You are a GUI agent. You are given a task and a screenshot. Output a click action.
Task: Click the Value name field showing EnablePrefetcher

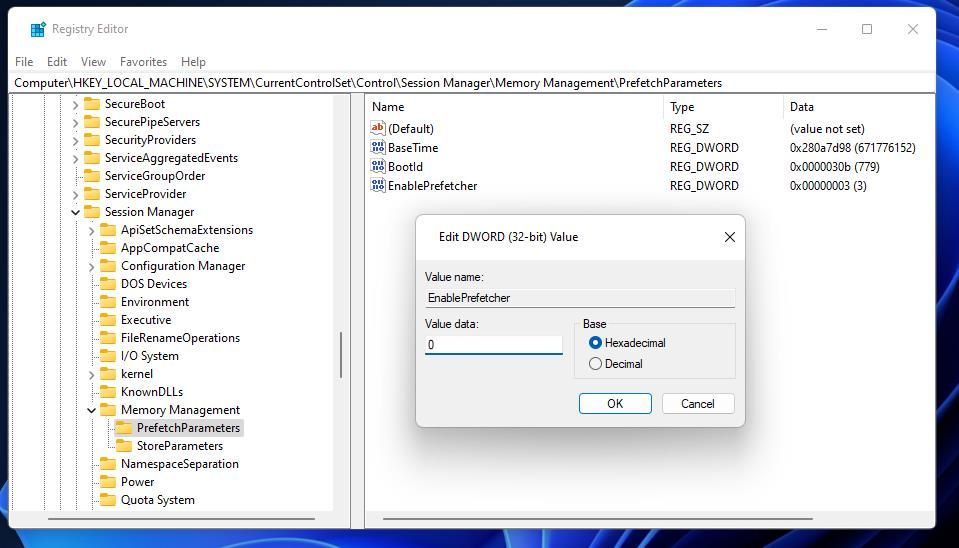[x=580, y=298]
